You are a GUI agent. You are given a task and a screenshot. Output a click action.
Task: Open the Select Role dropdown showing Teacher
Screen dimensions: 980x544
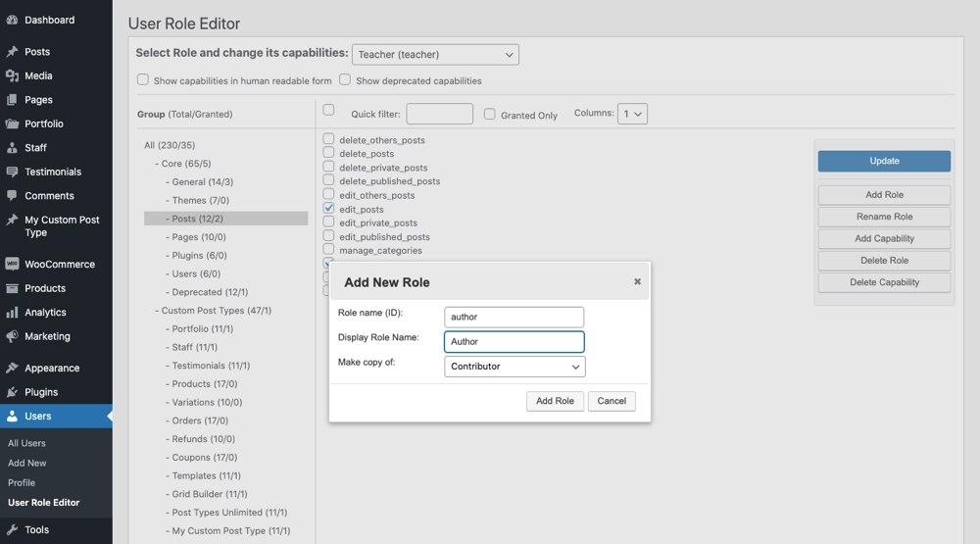[435, 55]
